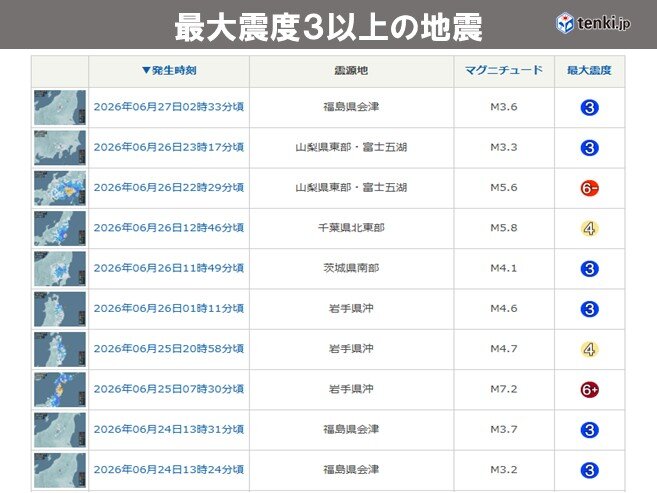Open map thumbnail for 06月26日01時11分 quake

[60, 309]
